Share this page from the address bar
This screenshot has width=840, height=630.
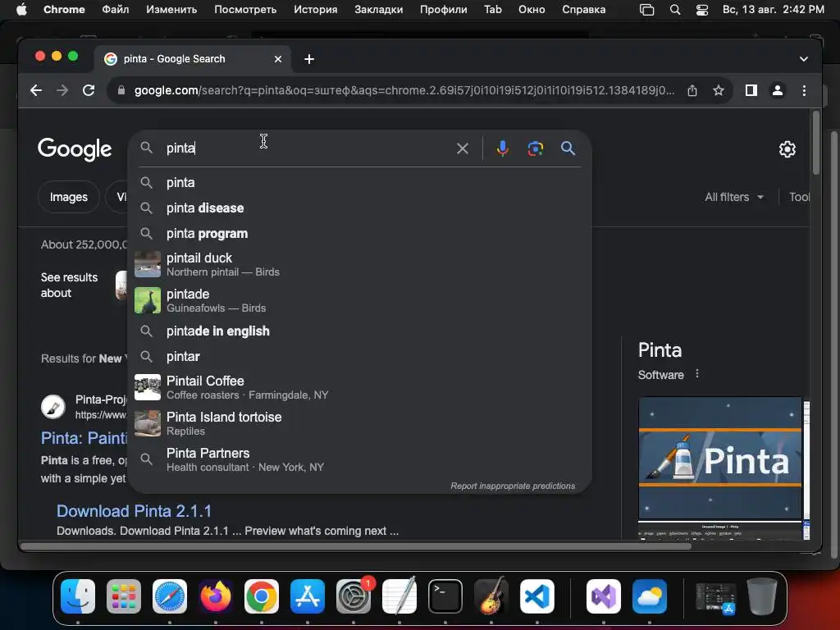coord(692,90)
